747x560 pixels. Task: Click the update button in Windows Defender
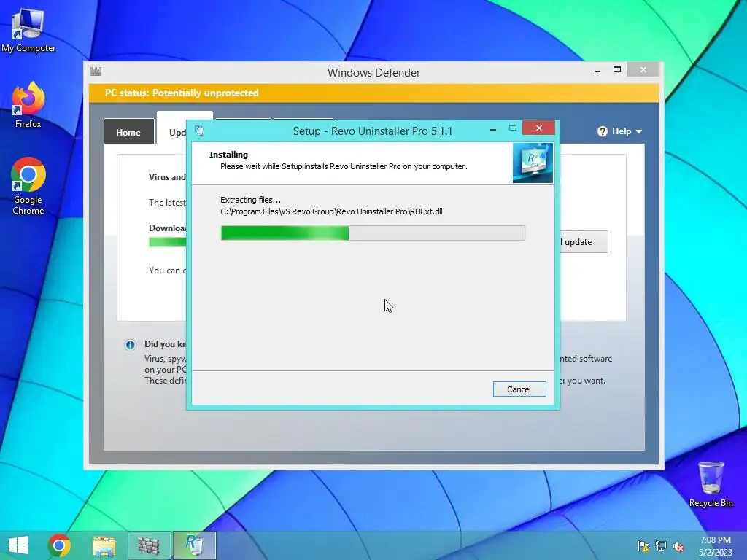(584, 242)
